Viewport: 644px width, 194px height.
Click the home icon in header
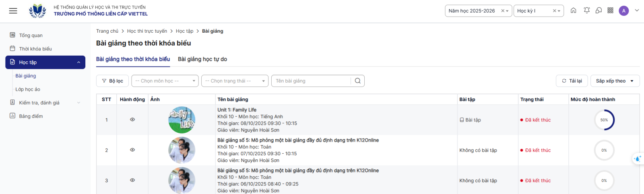tap(574, 10)
